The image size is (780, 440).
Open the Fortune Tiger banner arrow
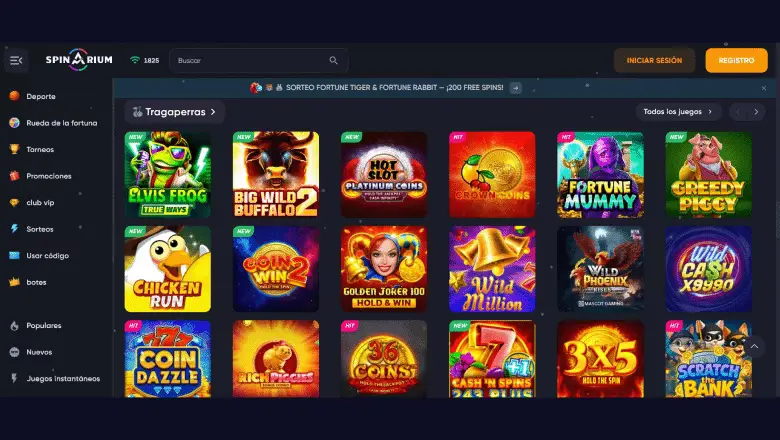point(515,88)
